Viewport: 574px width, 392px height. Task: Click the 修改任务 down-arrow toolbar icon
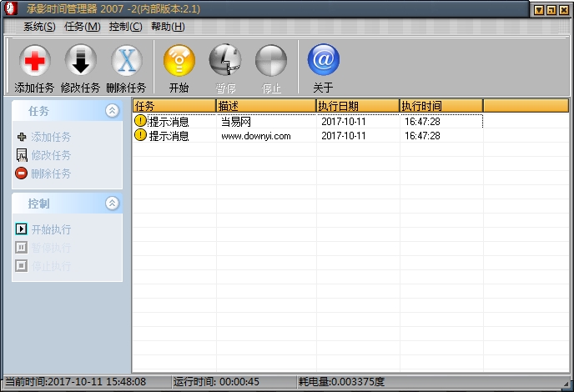(x=80, y=61)
